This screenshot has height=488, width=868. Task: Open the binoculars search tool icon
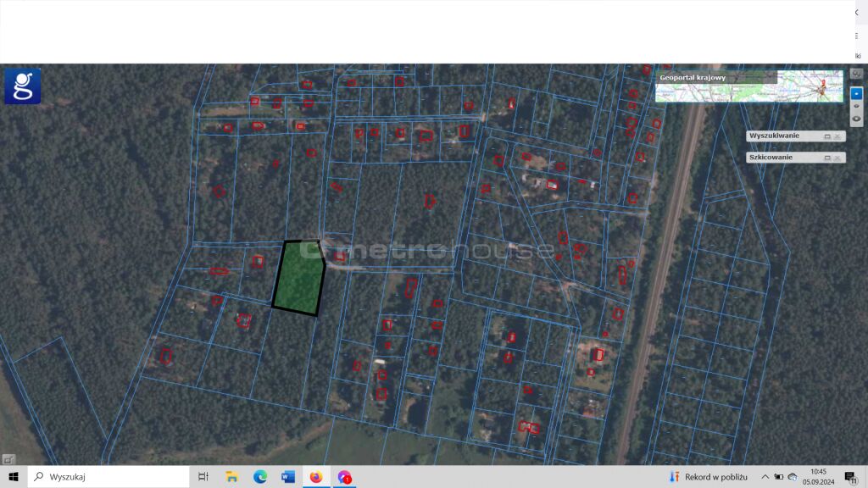[856, 75]
